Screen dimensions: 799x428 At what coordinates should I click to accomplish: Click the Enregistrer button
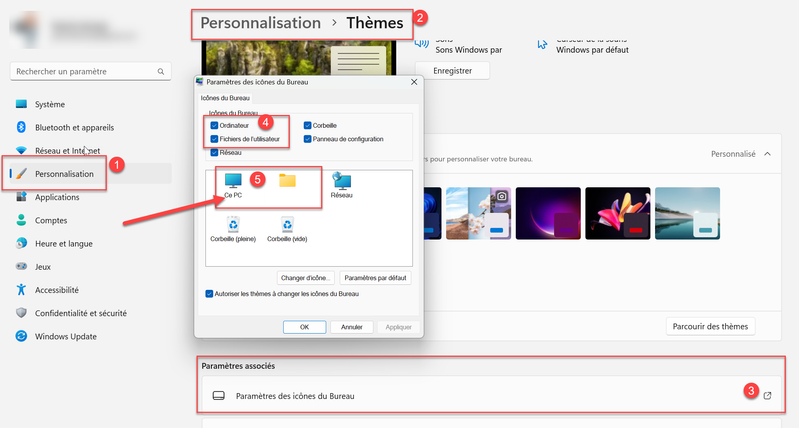(452, 71)
